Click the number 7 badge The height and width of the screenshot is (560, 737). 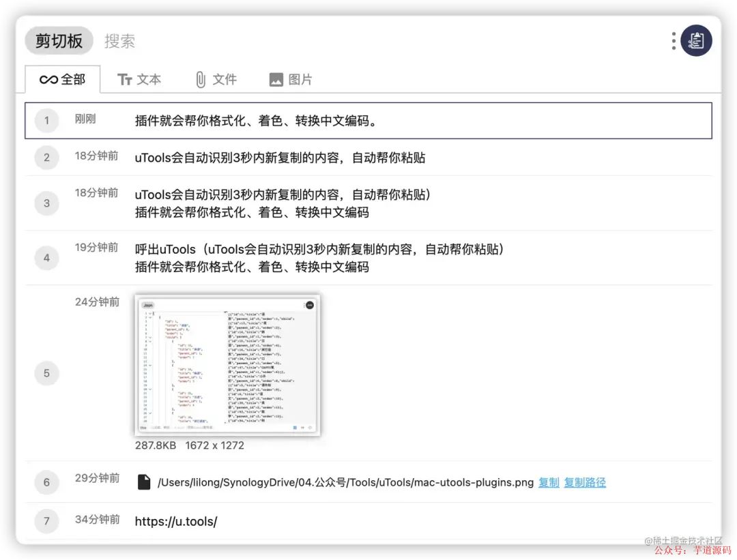pyautogui.click(x=46, y=520)
